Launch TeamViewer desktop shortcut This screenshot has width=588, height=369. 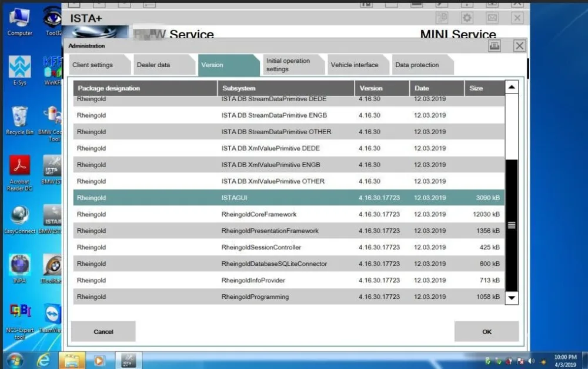(51, 318)
